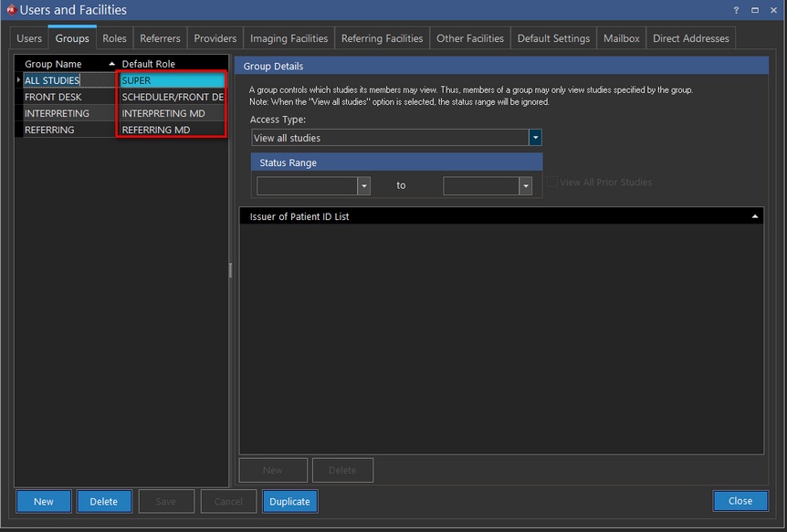The width and height of the screenshot is (787, 532).
Task: Go to the Imaging Facilities tab
Action: point(289,38)
